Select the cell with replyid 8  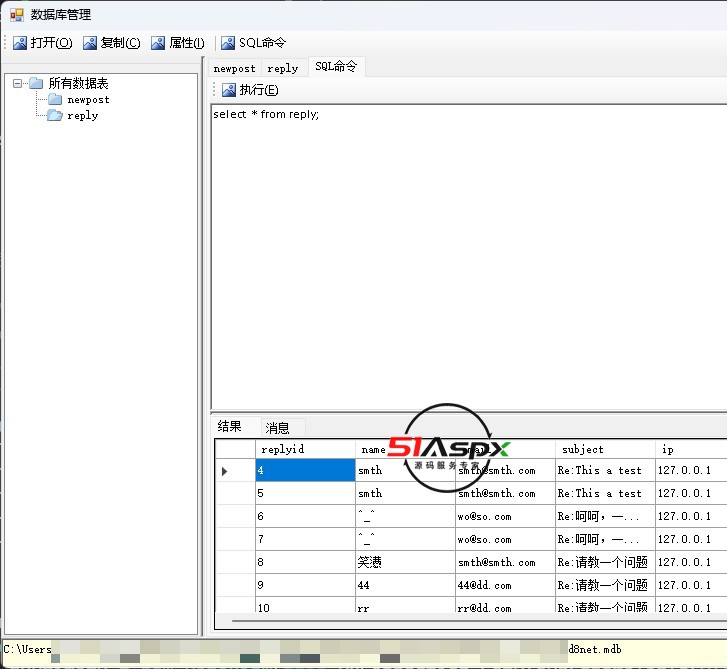tap(305, 562)
